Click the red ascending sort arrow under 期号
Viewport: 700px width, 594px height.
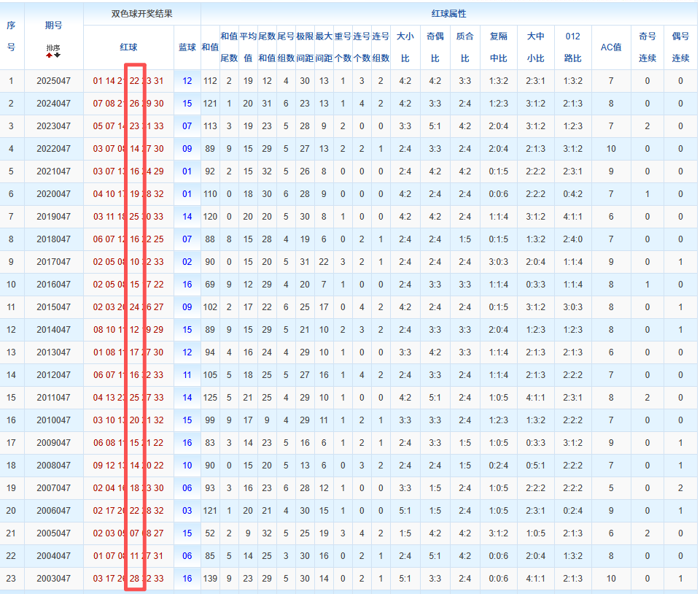click(49, 55)
